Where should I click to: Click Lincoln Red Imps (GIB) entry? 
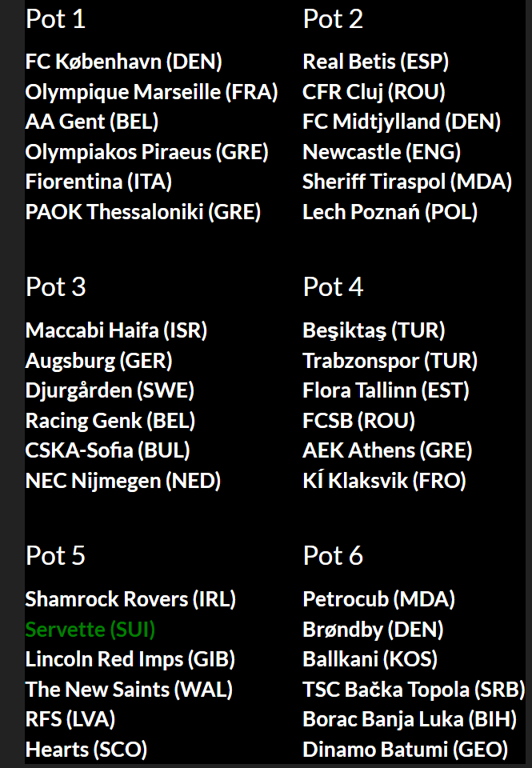(x=130, y=659)
